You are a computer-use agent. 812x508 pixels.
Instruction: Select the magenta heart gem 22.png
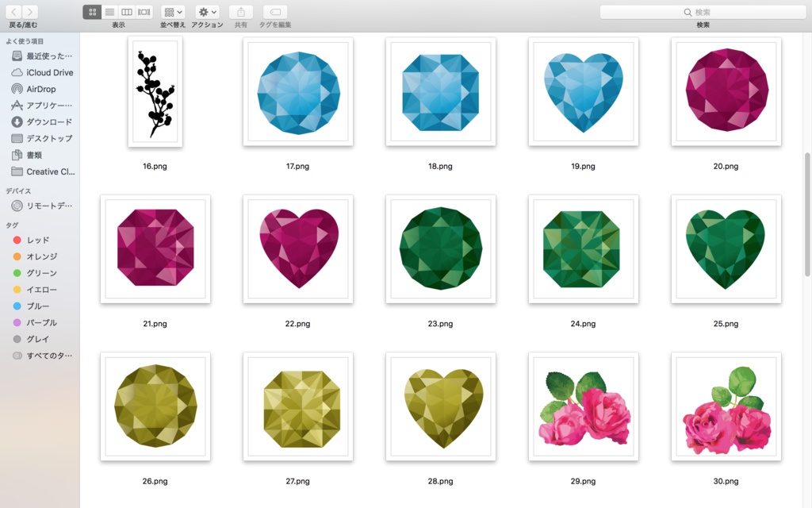click(x=298, y=248)
